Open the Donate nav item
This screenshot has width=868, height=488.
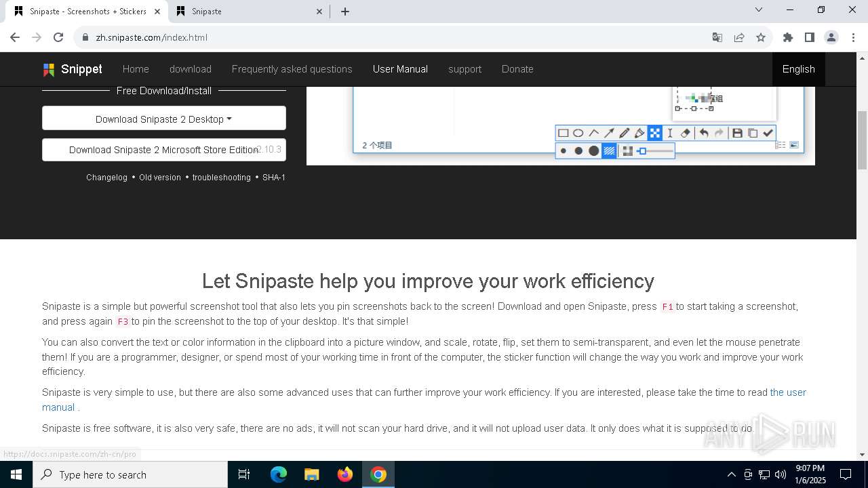click(x=517, y=69)
